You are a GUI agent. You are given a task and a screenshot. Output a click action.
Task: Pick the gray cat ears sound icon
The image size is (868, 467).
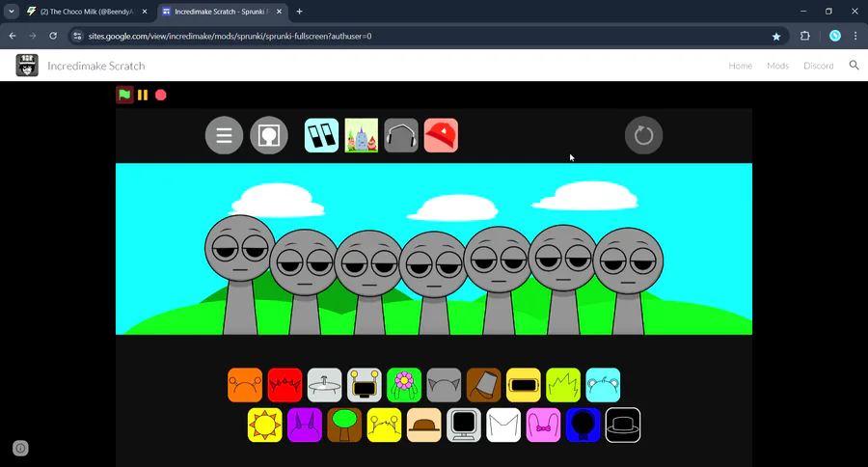[444, 385]
